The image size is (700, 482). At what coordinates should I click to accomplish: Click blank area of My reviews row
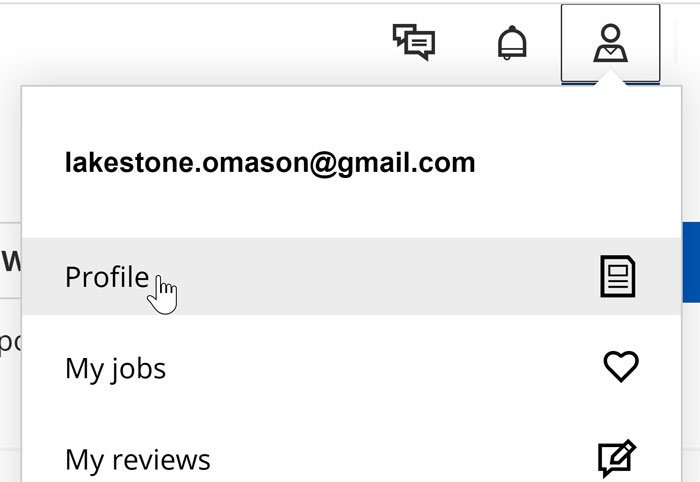point(400,459)
